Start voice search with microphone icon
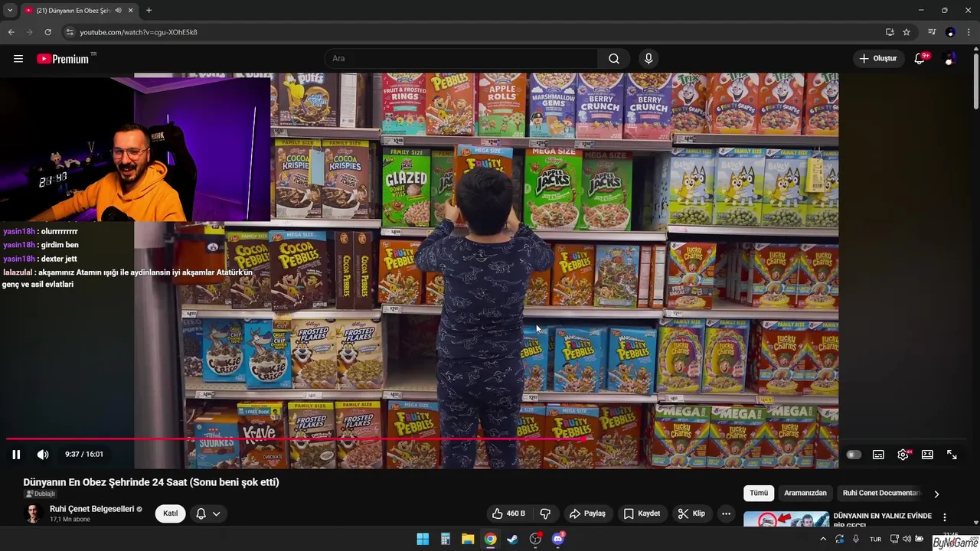Viewport: 980px width, 551px height. point(648,58)
